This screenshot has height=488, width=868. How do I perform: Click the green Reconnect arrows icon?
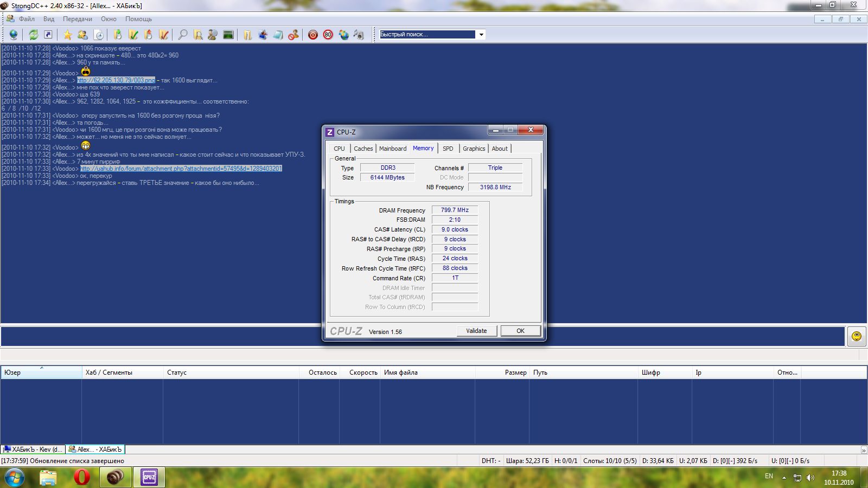pos(34,35)
